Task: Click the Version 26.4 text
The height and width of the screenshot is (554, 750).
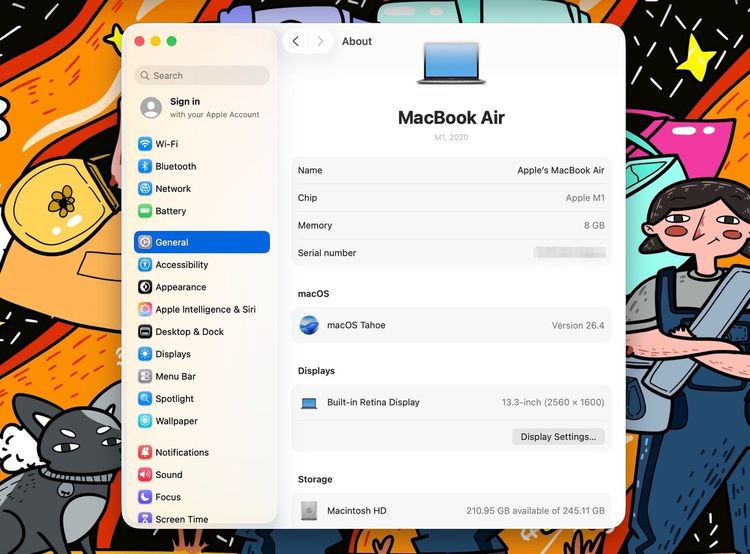Action: [578, 326]
